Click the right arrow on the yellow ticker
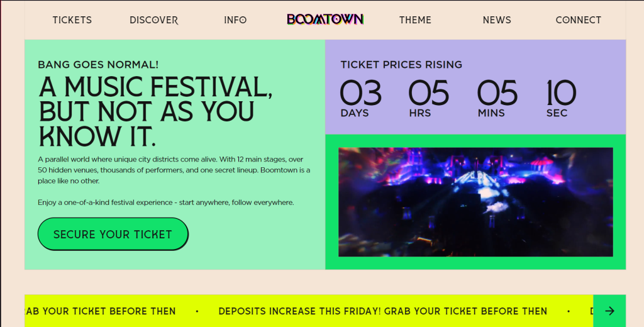This screenshot has height=327, width=644. (x=609, y=311)
